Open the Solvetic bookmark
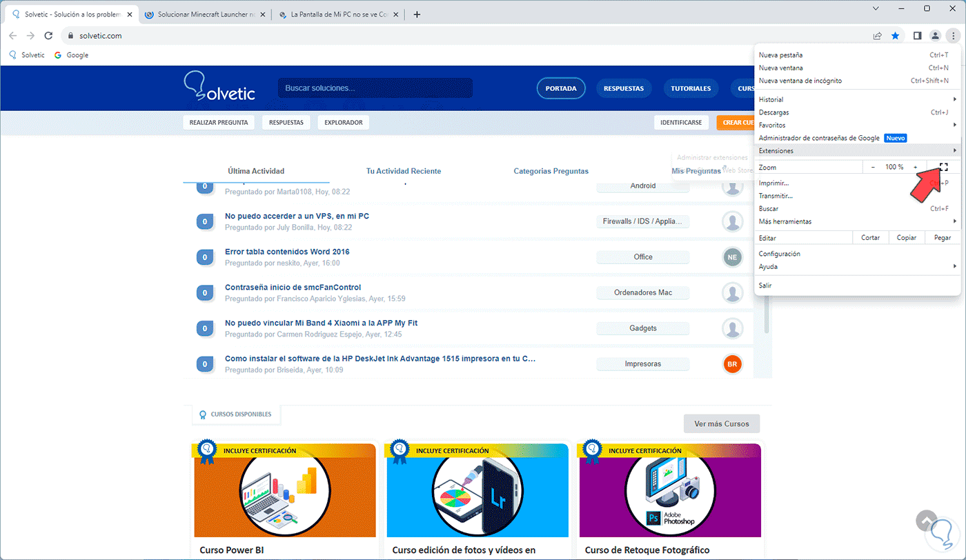 click(x=27, y=55)
